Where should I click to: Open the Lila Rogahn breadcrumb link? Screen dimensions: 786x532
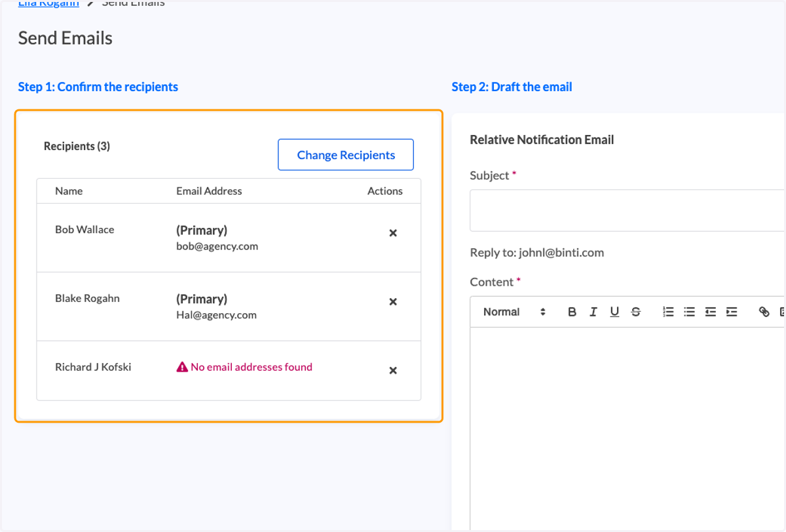click(48, 3)
